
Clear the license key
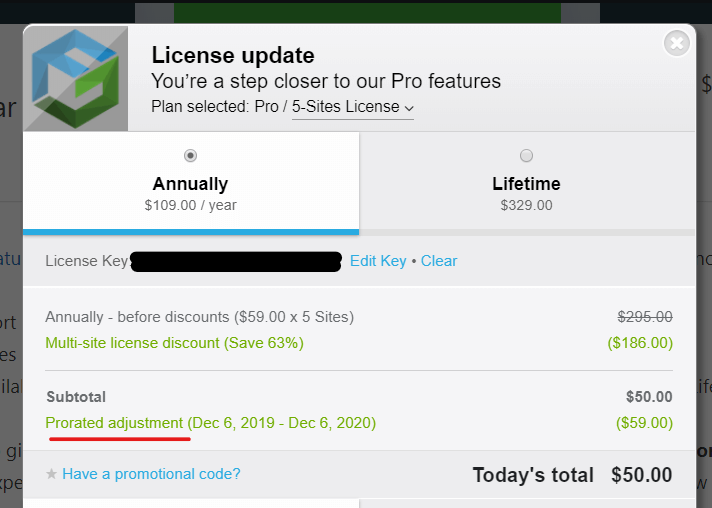[x=439, y=261]
